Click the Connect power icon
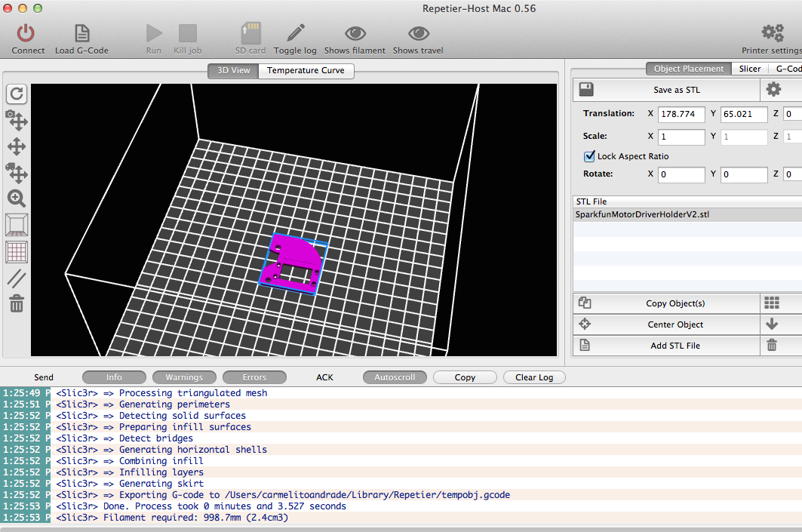The height and width of the screenshot is (532, 802). [26, 33]
